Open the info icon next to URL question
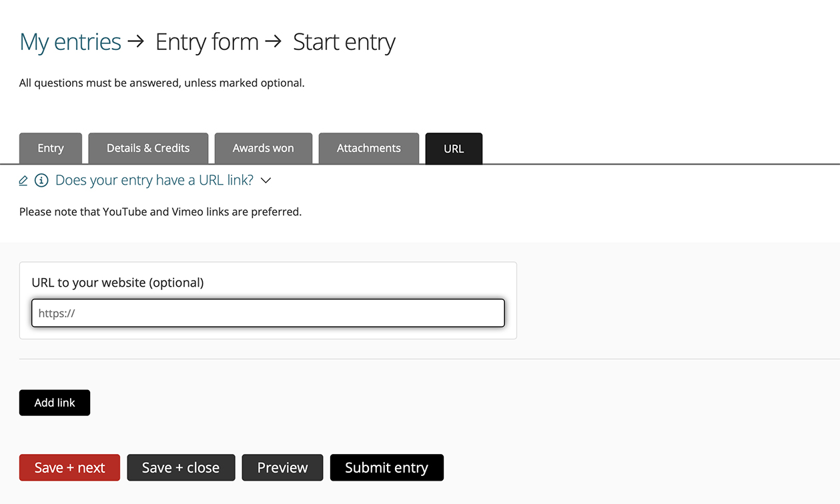This screenshot has width=840, height=504. click(41, 181)
